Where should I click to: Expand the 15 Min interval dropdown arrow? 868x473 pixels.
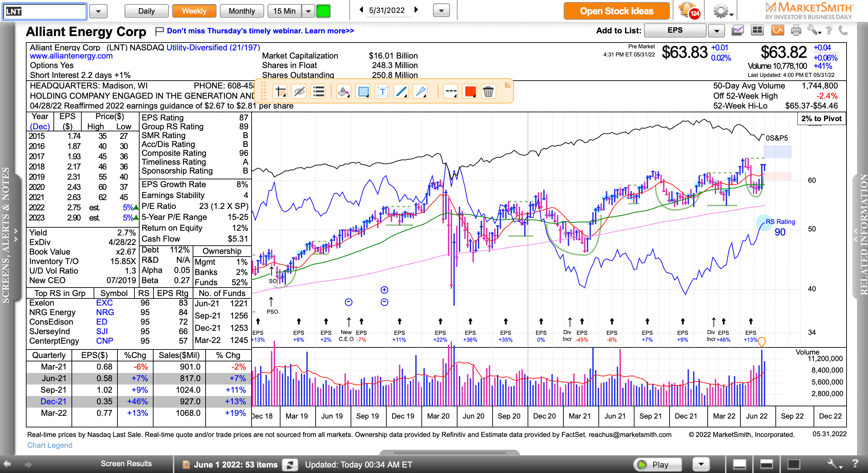click(308, 11)
